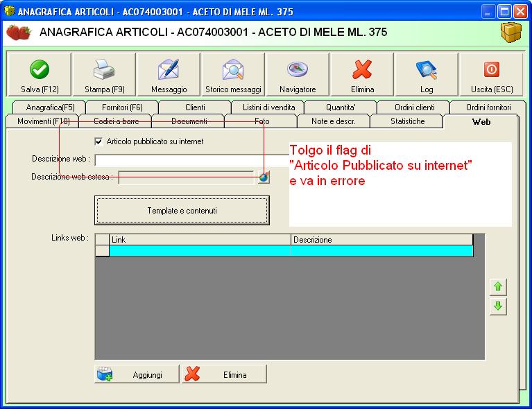Click the package box icon in header

pos(511,33)
